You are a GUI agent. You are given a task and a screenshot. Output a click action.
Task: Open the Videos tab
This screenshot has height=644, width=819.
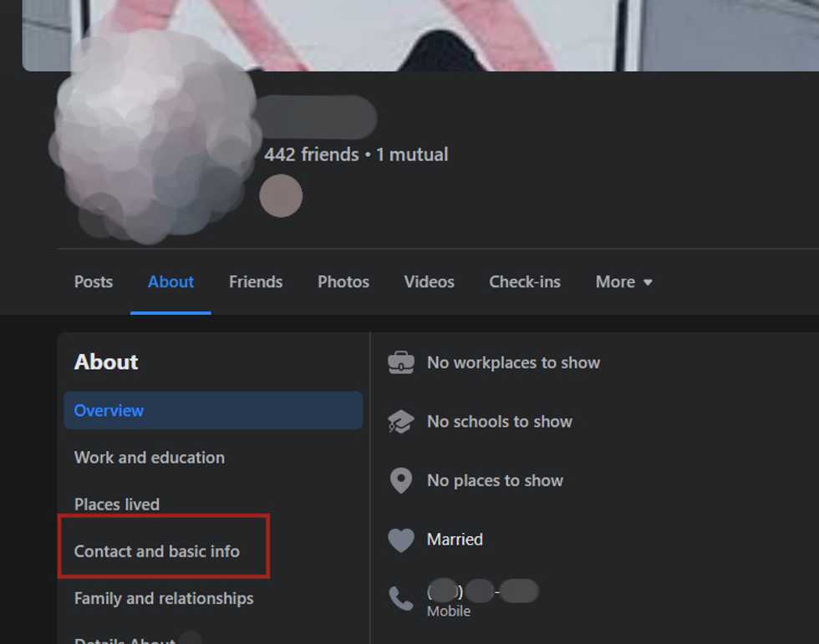429,281
